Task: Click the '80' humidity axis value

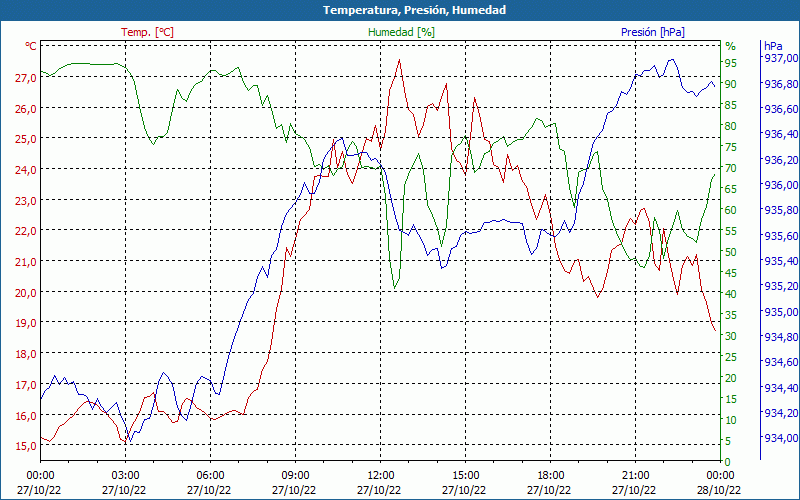Action: (731, 126)
